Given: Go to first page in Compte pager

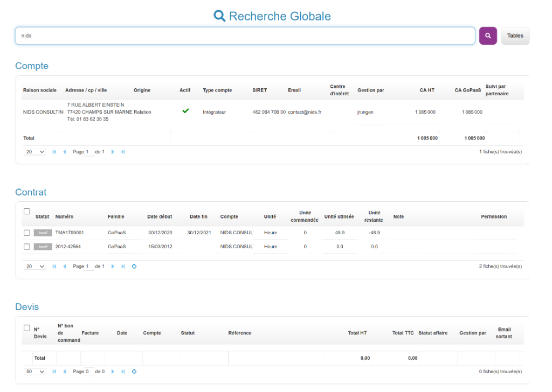Looking at the screenshot, I should click(x=54, y=152).
